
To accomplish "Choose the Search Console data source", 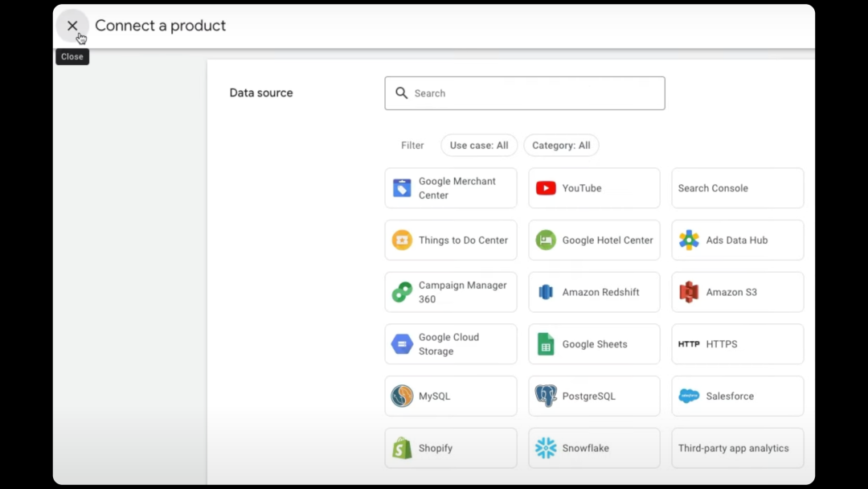I will coord(737,188).
